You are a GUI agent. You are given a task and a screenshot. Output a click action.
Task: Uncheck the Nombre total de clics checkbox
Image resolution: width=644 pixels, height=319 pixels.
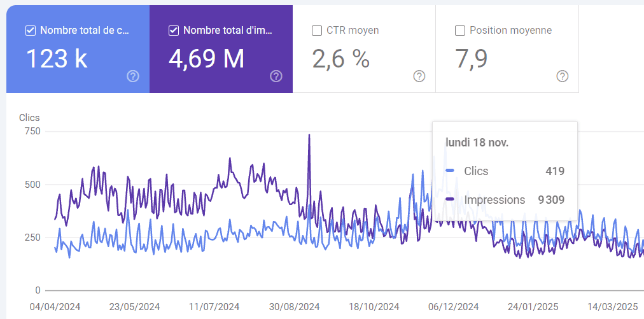tap(30, 31)
